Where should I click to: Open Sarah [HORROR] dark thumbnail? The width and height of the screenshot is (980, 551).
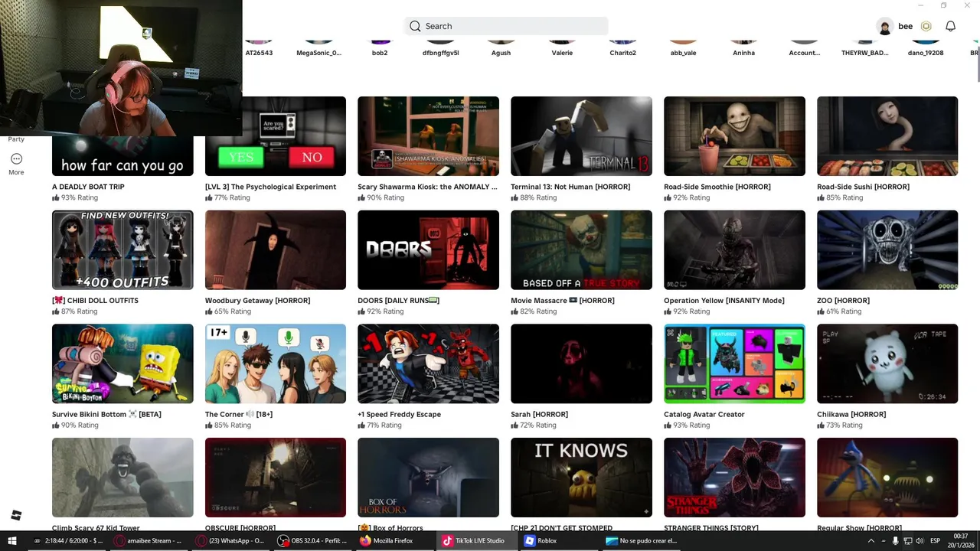pos(581,364)
